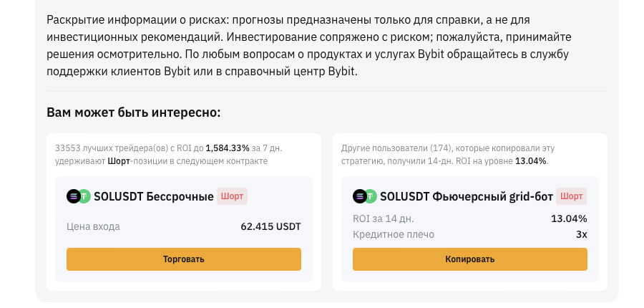The image size is (644, 308).
Task: Click the Шорт badge beside SOLUSDT Бессрочные
Action: pyautogui.click(x=232, y=196)
